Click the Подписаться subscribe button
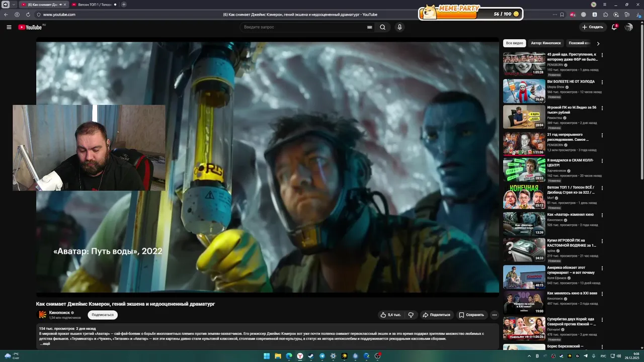This screenshot has height=362, width=644. [103, 315]
